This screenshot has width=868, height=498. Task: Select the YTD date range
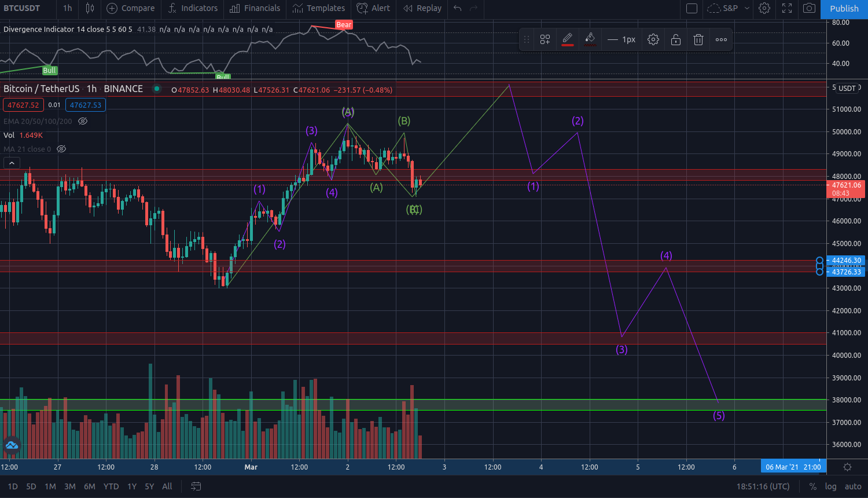click(111, 486)
